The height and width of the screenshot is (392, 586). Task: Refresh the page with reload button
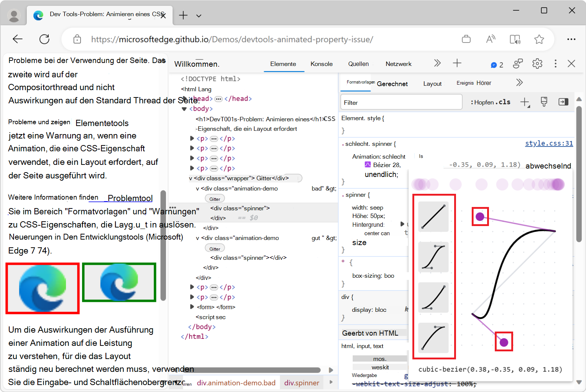pyautogui.click(x=44, y=39)
